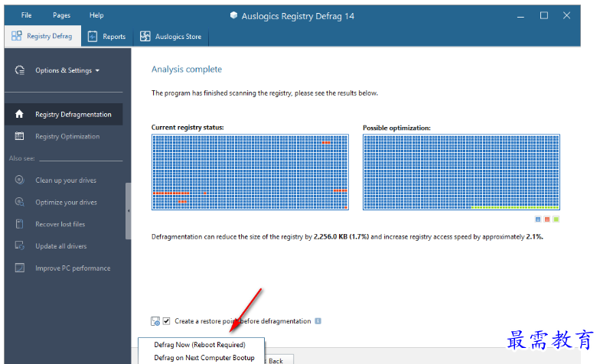600x364 pixels.
Task: Choose Defrag Now (Reboot Required)
Action: coord(200,345)
